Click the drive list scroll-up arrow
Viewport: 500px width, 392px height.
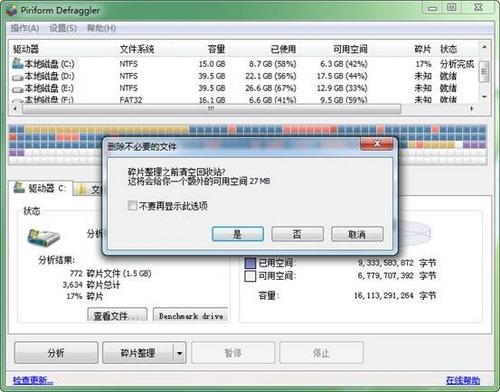[484, 47]
